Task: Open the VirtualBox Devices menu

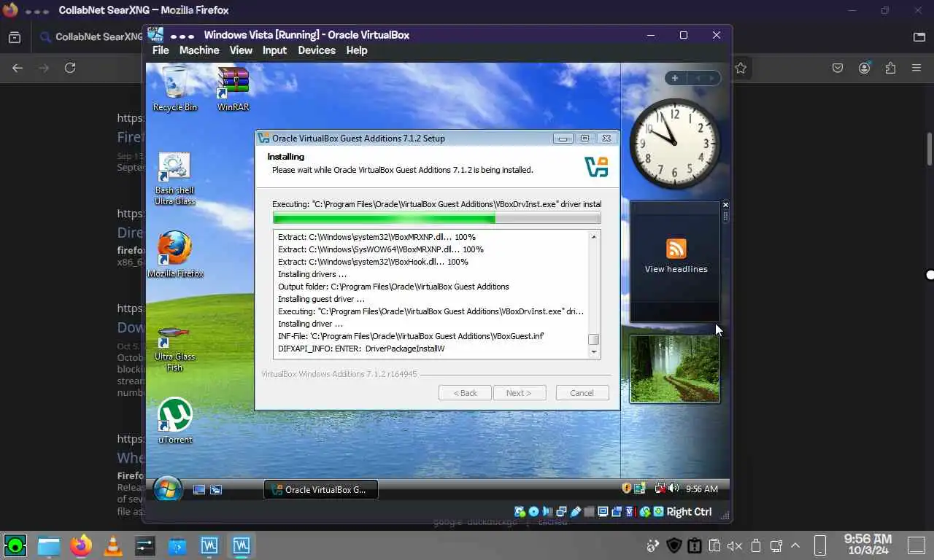Action: (317, 50)
